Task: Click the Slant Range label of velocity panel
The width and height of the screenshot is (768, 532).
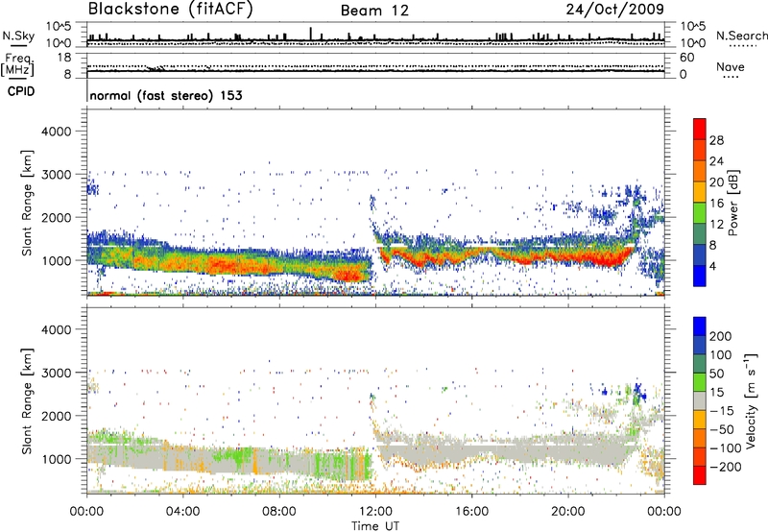Action: click(27, 400)
